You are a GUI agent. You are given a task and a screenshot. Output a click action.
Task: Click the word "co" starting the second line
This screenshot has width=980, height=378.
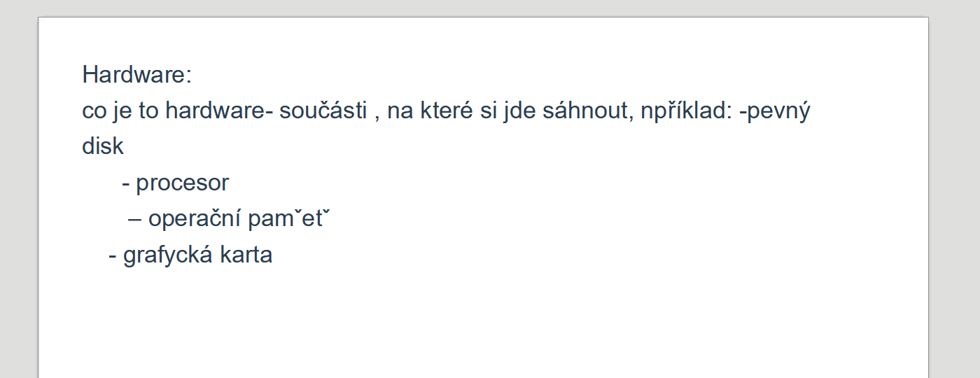pyautogui.click(x=92, y=111)
